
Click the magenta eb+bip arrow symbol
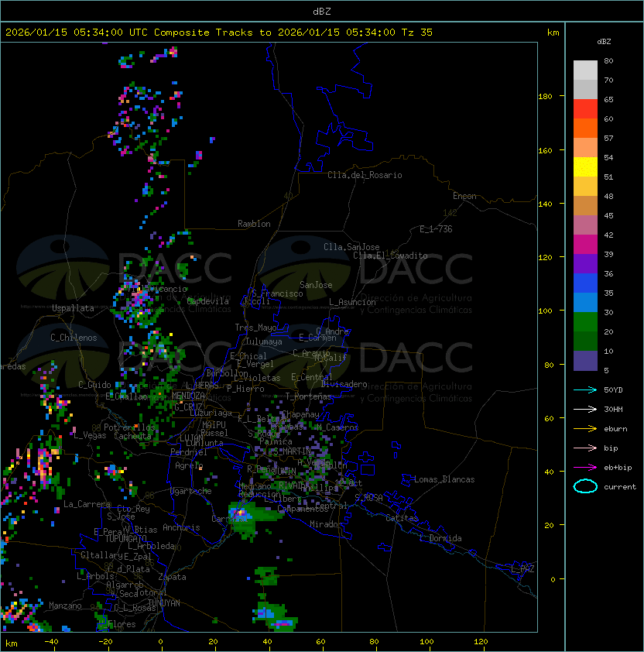(585, 468)
